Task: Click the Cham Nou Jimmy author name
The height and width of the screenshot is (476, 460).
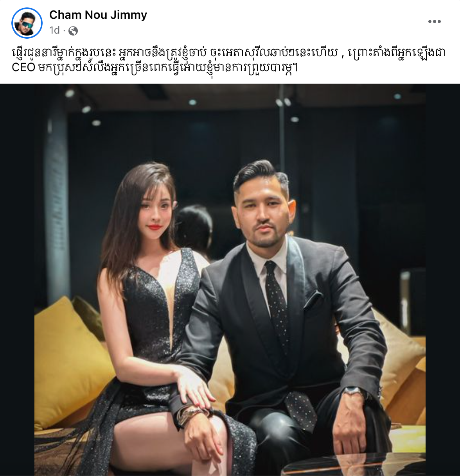Action: pyautogui.click(x=98, y=15)
